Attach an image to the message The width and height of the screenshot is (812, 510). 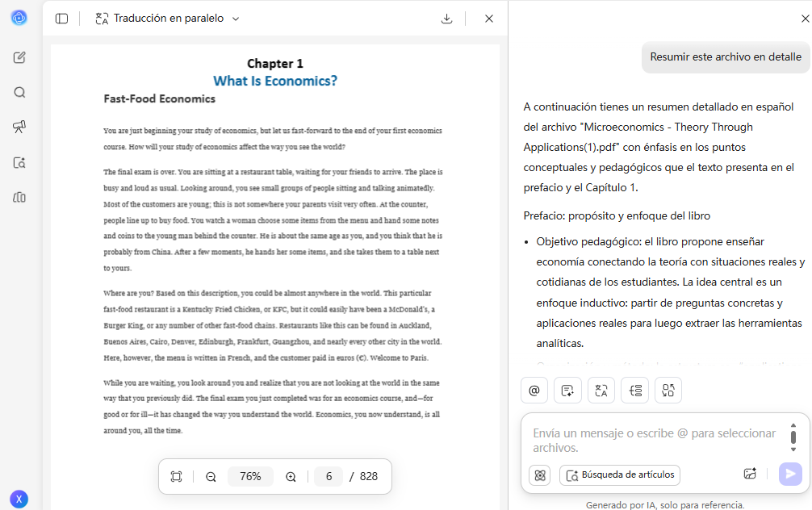coord(750,474)
